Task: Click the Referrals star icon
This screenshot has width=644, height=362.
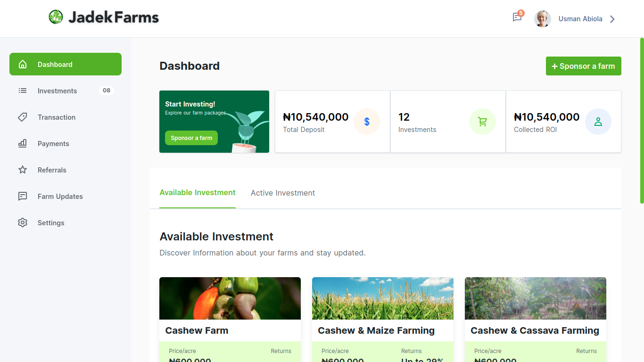Action: point(23,170)
